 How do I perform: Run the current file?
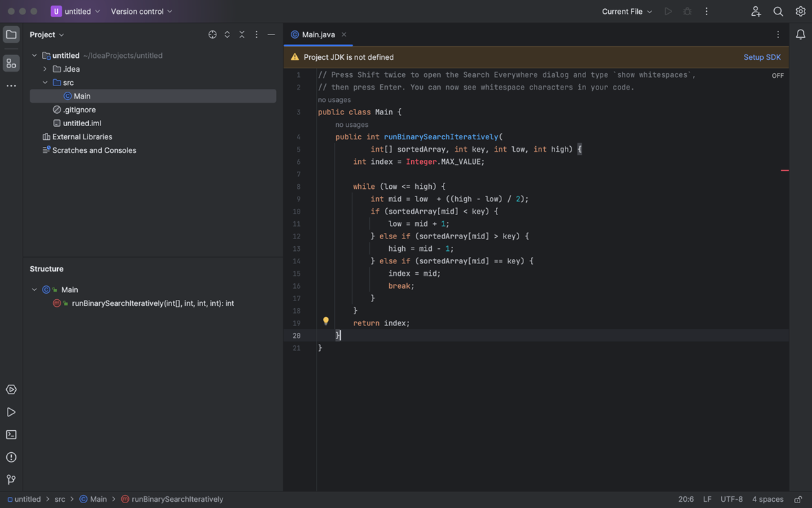[x=669, y=12]
